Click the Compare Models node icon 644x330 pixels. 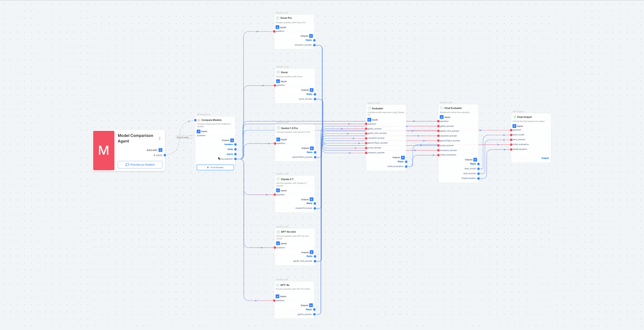(199, 120)
